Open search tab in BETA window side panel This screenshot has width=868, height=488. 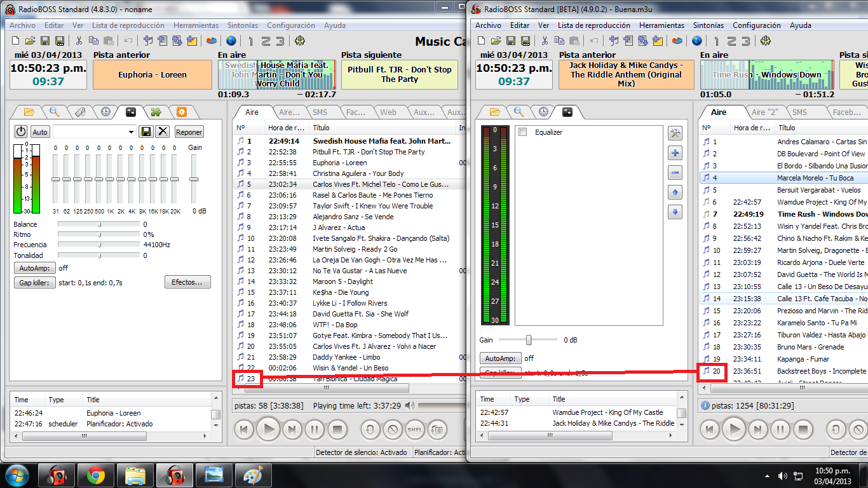(x=519, y=112)
